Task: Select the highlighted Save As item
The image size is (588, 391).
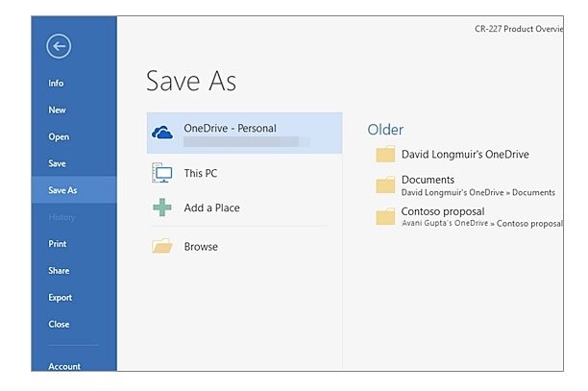Action: (74, 190)
